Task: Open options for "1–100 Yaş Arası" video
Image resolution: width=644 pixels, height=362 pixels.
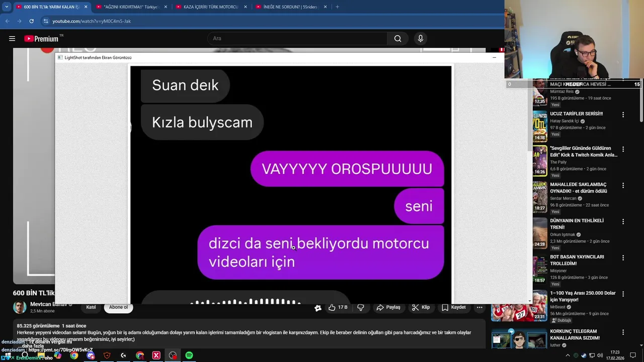Action: coord(623,294)
